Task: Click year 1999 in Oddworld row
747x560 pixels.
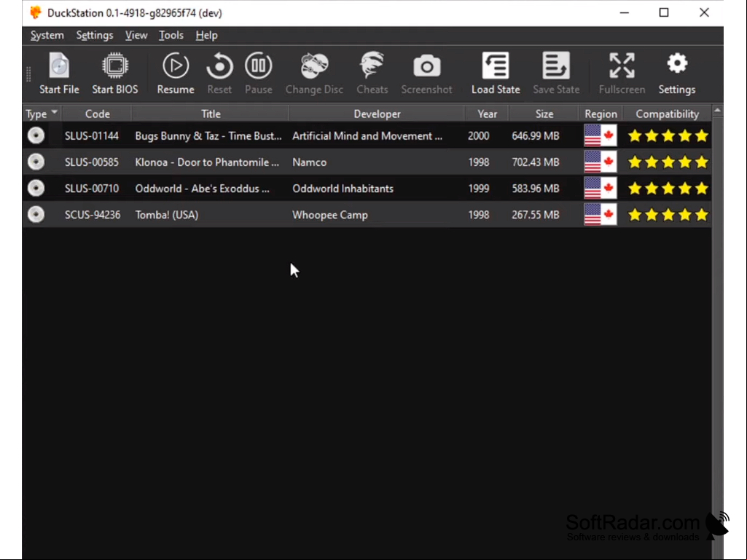Action: 478,188
